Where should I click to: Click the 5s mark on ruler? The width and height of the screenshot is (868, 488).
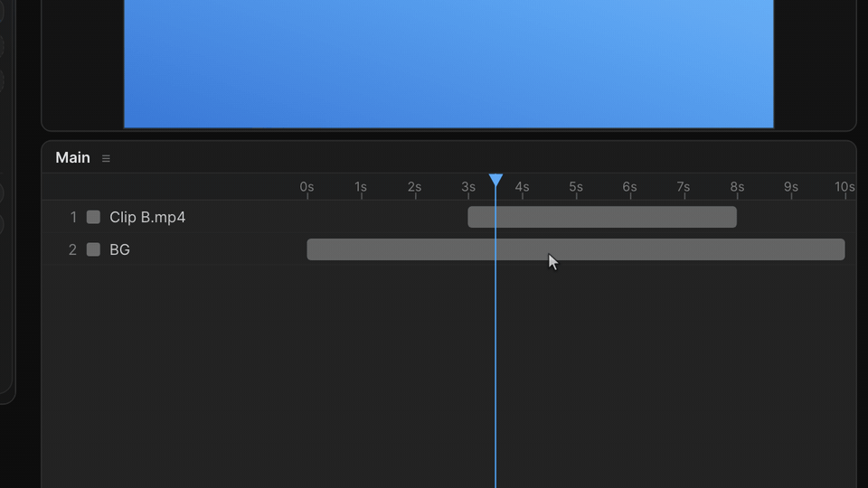(x=576, y=187)
